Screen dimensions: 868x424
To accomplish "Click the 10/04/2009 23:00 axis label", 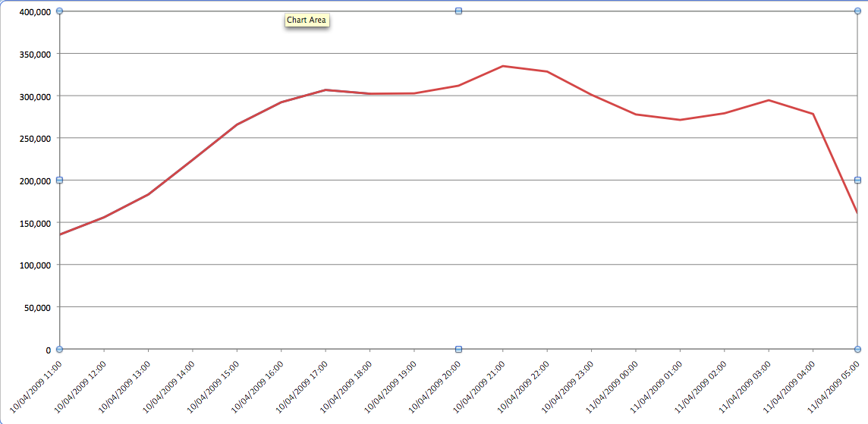I will [568, 386].
